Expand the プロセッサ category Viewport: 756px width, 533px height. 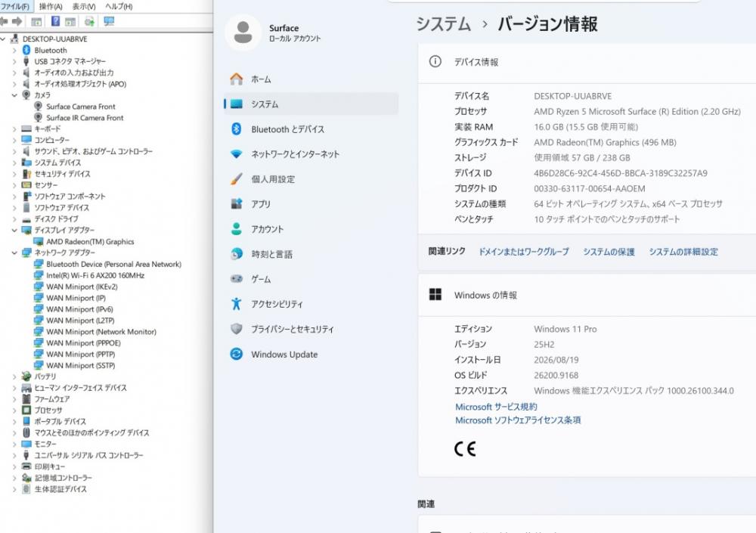(14, 411)
